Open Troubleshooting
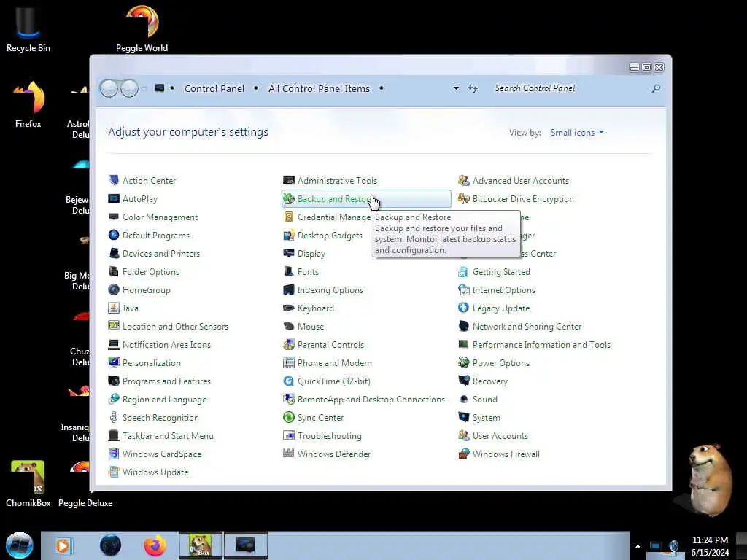 [329, 436]
